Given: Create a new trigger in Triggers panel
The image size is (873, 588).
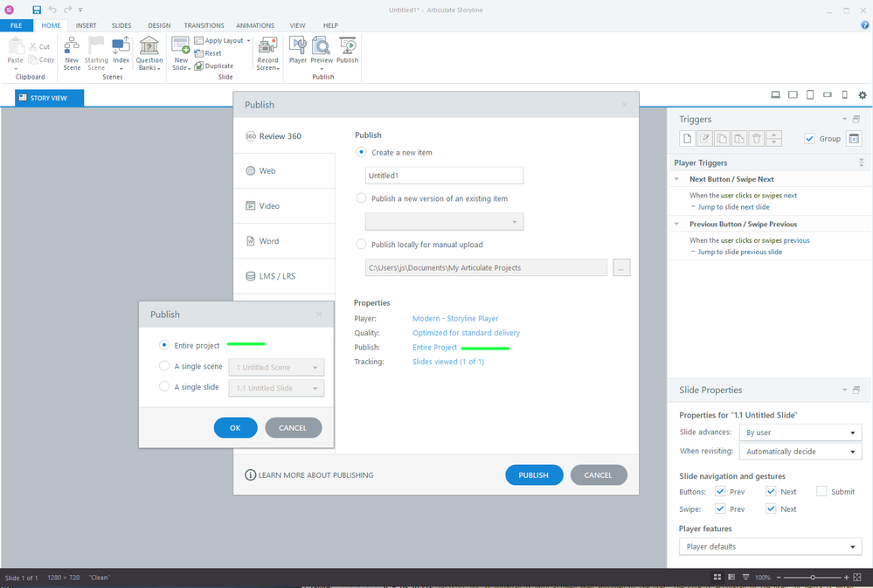Looking at the screenshot, I should (x=688, y=138).
